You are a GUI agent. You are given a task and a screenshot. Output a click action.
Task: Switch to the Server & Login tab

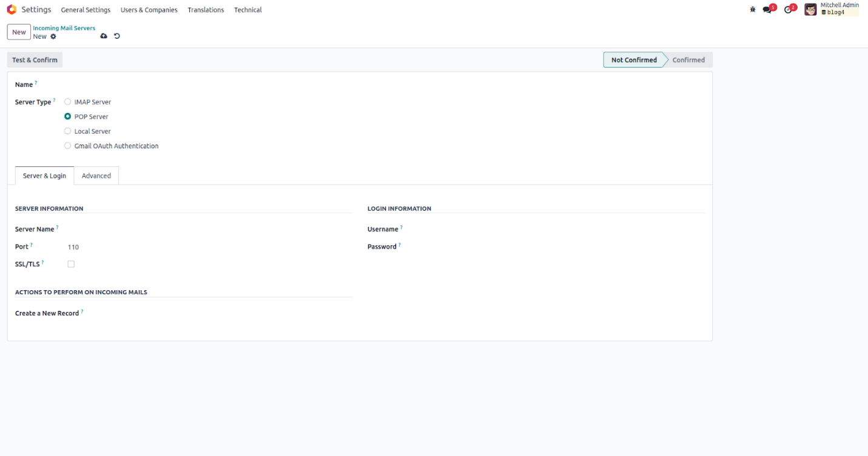coord(44,175)
